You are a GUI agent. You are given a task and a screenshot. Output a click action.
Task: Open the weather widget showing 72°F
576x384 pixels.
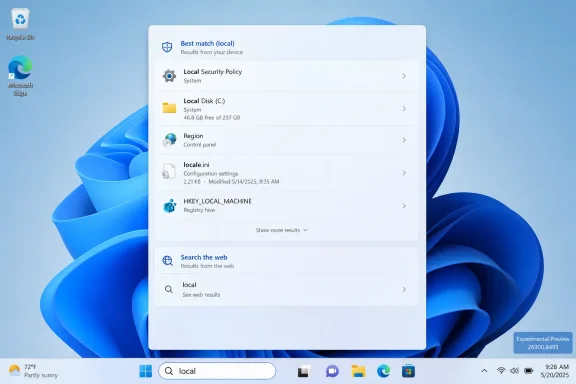(x=33, y=371)
